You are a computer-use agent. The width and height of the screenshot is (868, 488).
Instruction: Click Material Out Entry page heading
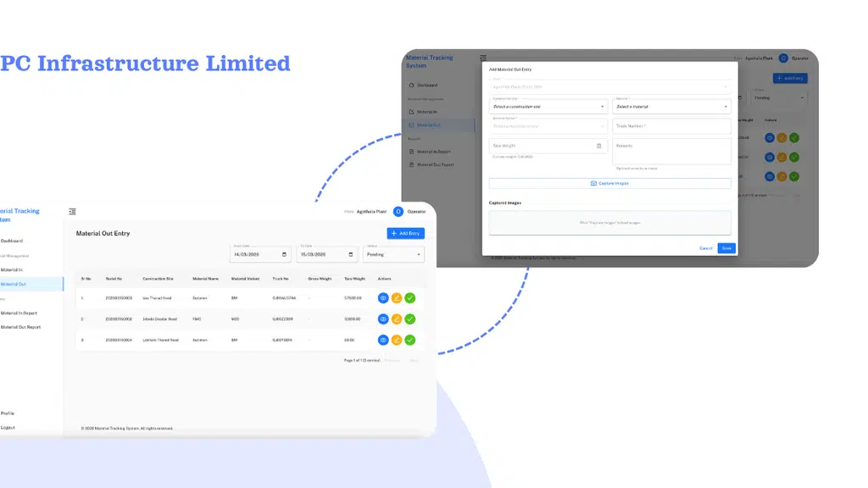(x=103, y=234)
